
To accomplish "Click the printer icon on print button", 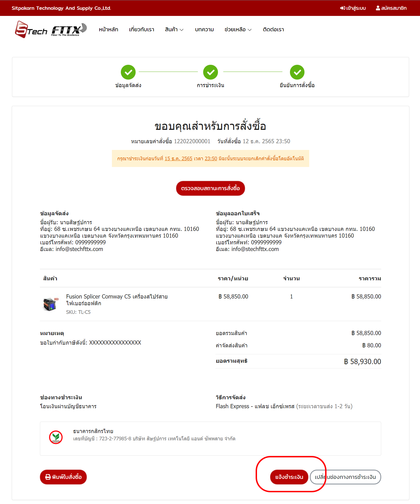I will coord(48,477).
